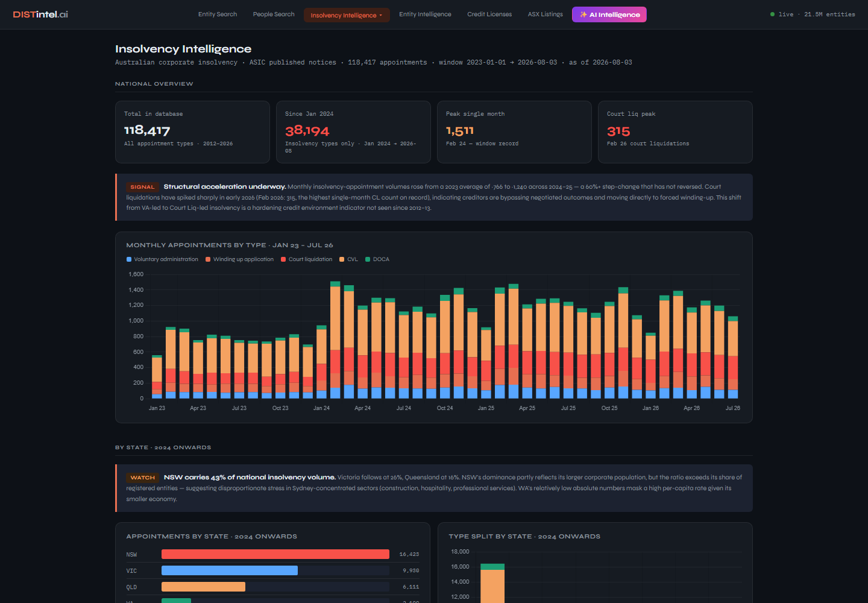The width and height of the screenshot is (868, 603).
Task: Select the orange QLD appointments bar
Action: pos(203,587)
